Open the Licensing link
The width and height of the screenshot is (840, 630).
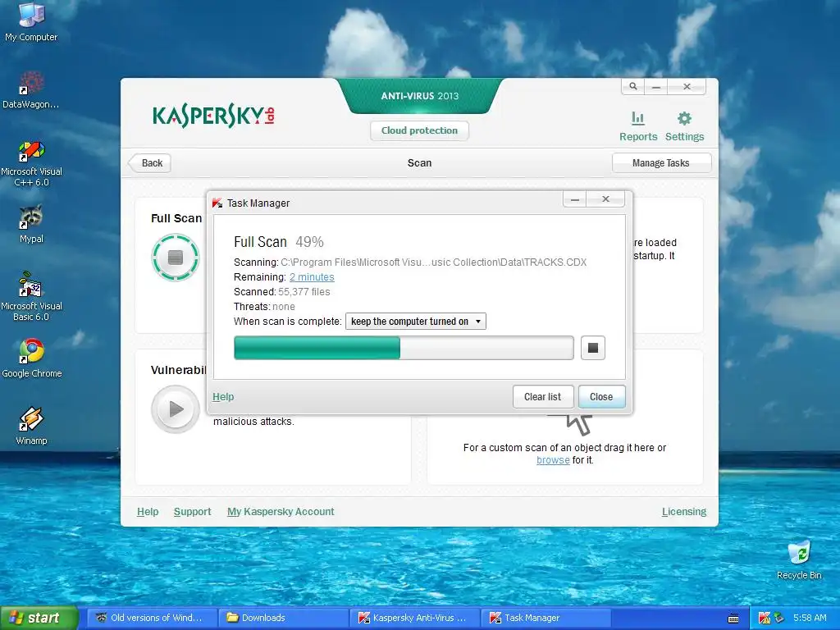684,512
